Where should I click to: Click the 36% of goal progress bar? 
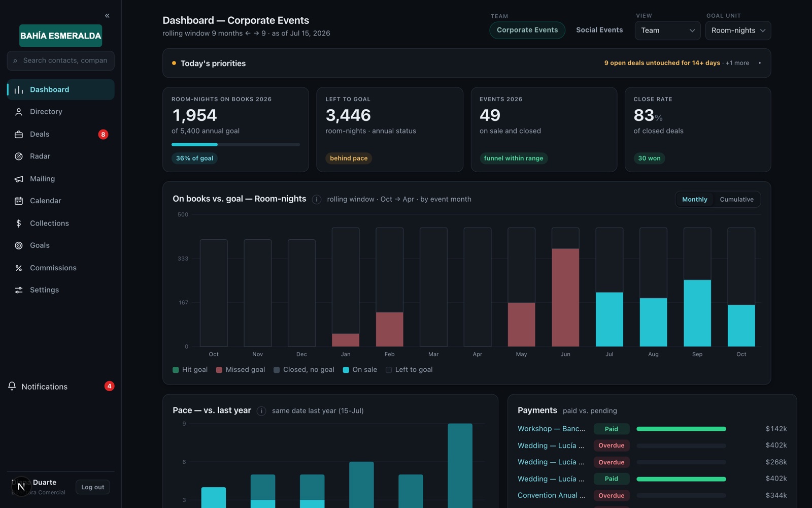[x=235, y=145]
